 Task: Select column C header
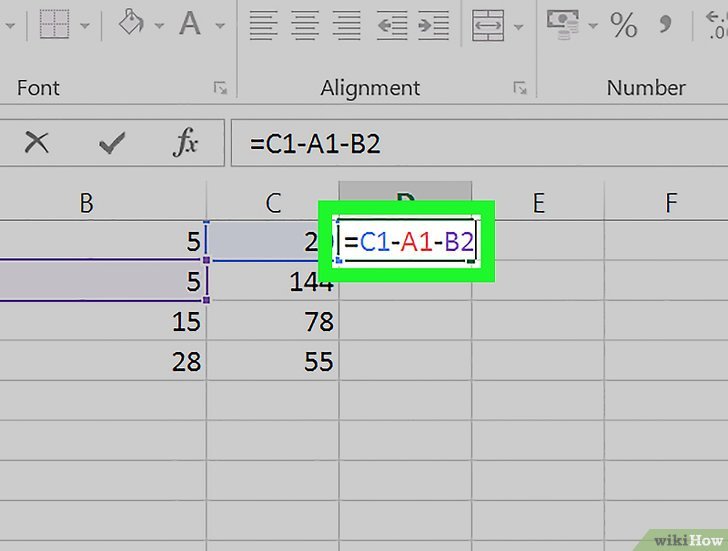273,202
